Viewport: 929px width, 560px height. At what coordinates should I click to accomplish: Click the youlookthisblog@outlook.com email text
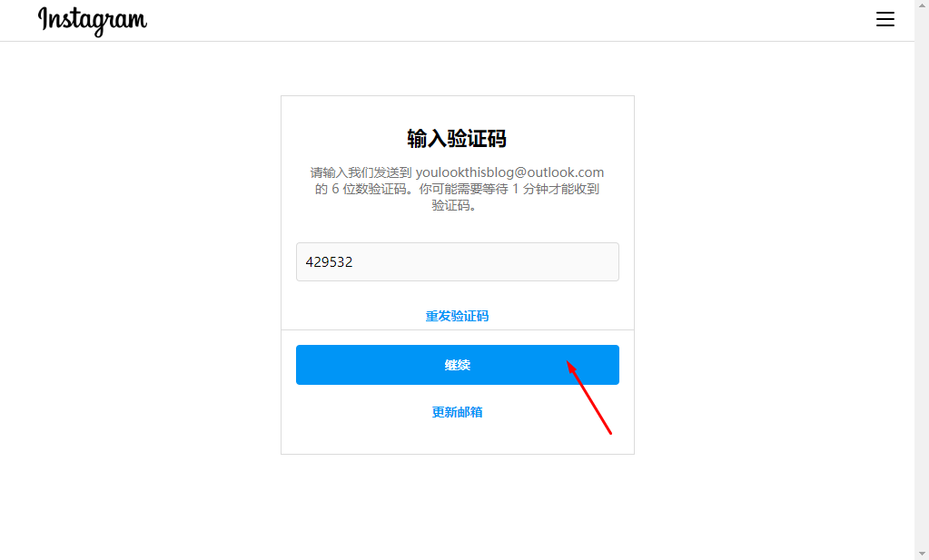509,172
